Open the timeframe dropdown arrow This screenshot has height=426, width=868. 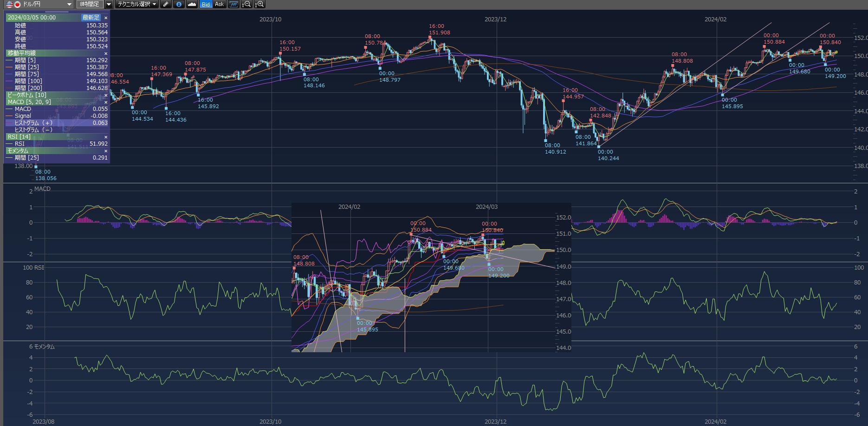click(109, 4)
